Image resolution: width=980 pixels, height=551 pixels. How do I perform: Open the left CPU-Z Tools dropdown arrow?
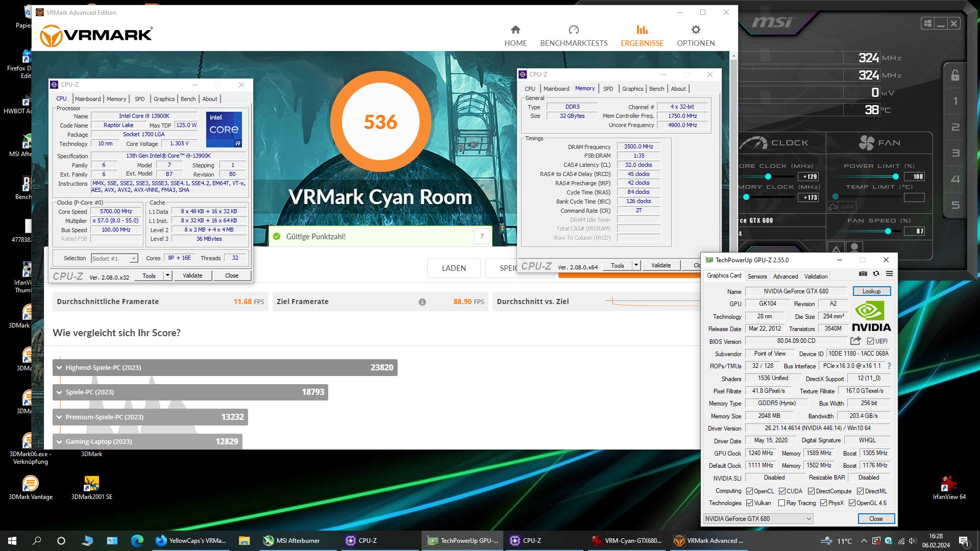click(x=167, y=275)
